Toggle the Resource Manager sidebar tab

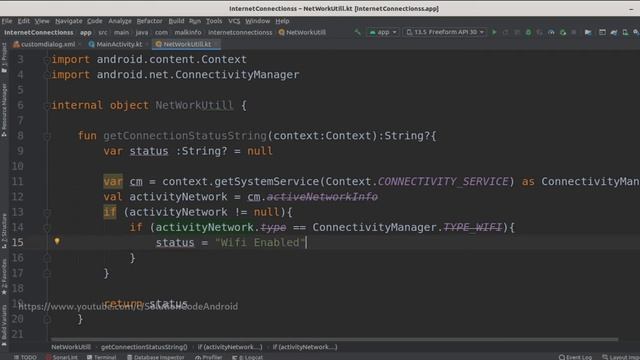4,110
